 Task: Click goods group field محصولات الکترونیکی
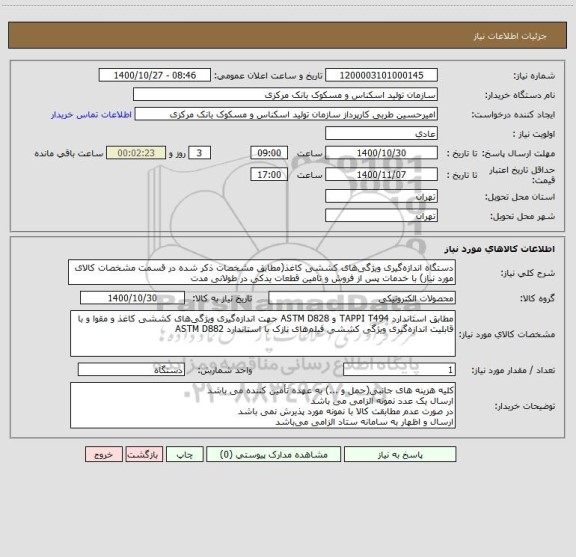(362, 298)
